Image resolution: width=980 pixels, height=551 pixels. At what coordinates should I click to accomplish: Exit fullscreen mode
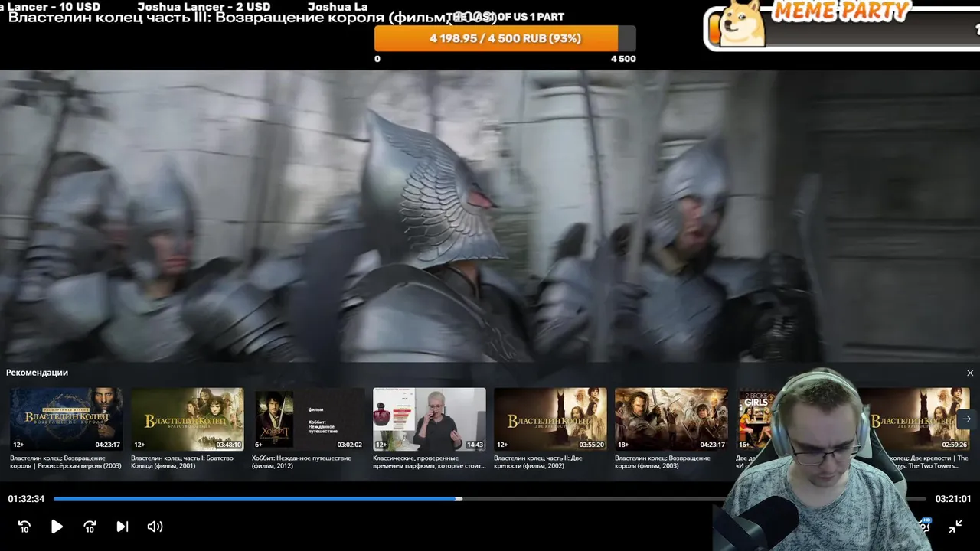(955, 527)
